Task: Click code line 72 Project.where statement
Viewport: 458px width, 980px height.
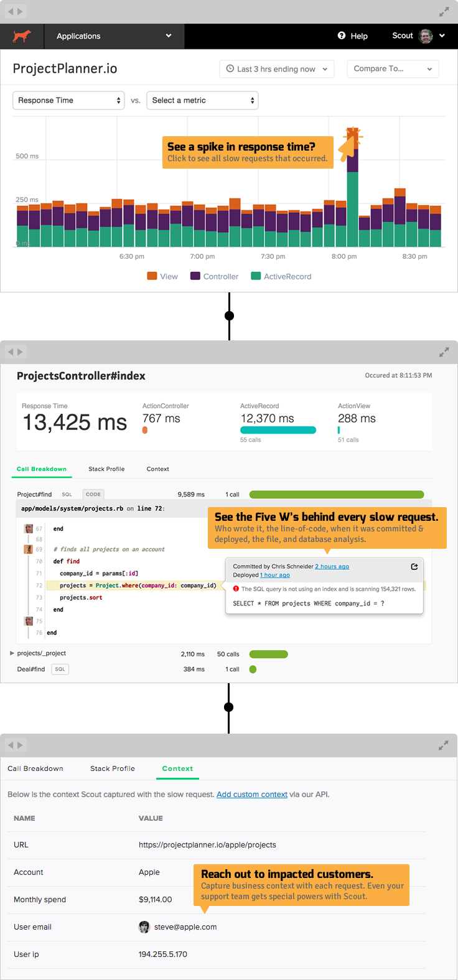Action: coord(138,586)
